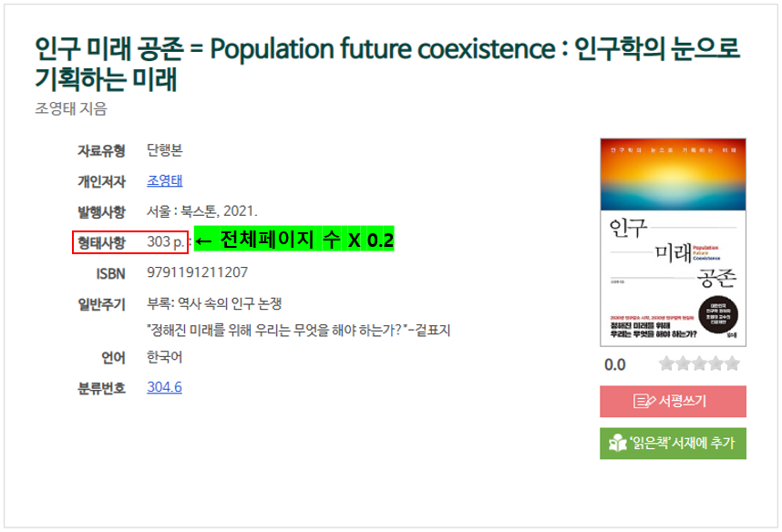The height and width of the screenshot is (532, 782).
Task: Select the first rating star
Action: [666, 363]
